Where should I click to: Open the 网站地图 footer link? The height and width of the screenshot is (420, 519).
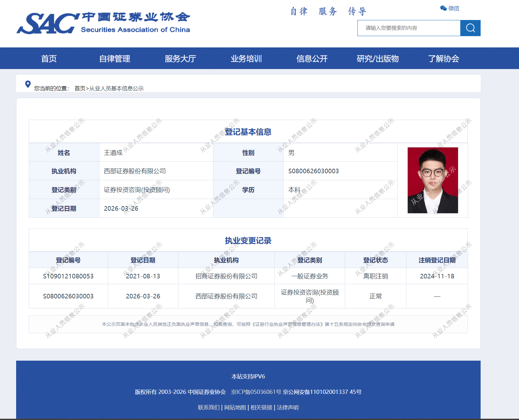point(235,407)
